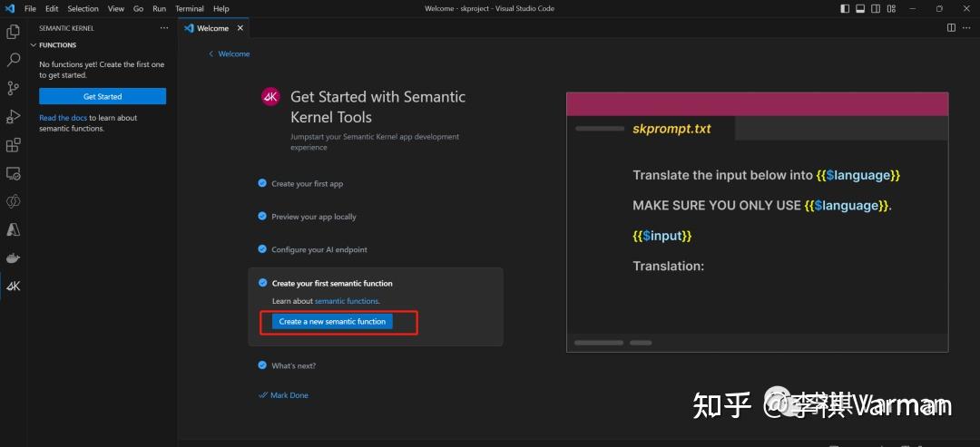Toggle secondary side bar layout icon
This screenshot has width=980, height=447.
pos(876,9)
